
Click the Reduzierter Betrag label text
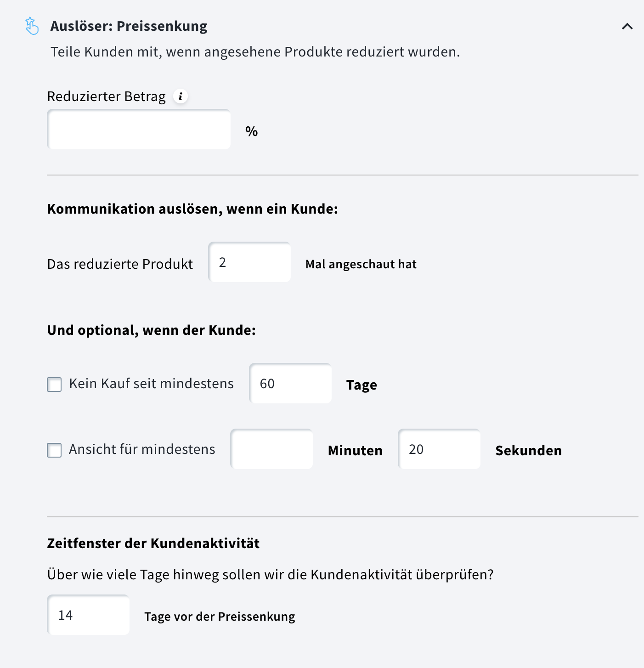[106, 96]
